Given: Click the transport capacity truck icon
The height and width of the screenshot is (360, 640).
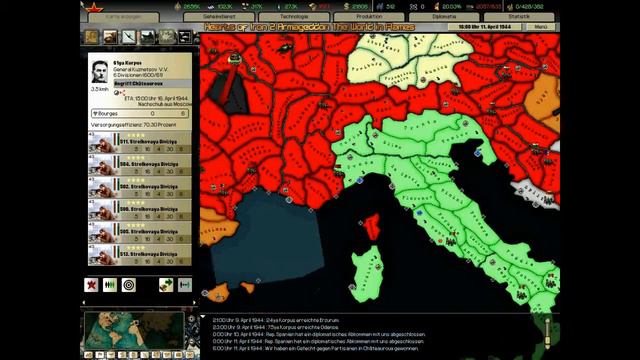Looking at the screenshot, I should (x=471, y=7).
